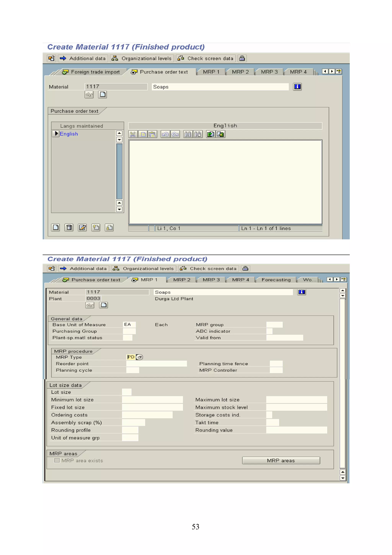392x555 pixels.
Task: Click the Organizational levels button in the upper toolbar
Action: 142,58
